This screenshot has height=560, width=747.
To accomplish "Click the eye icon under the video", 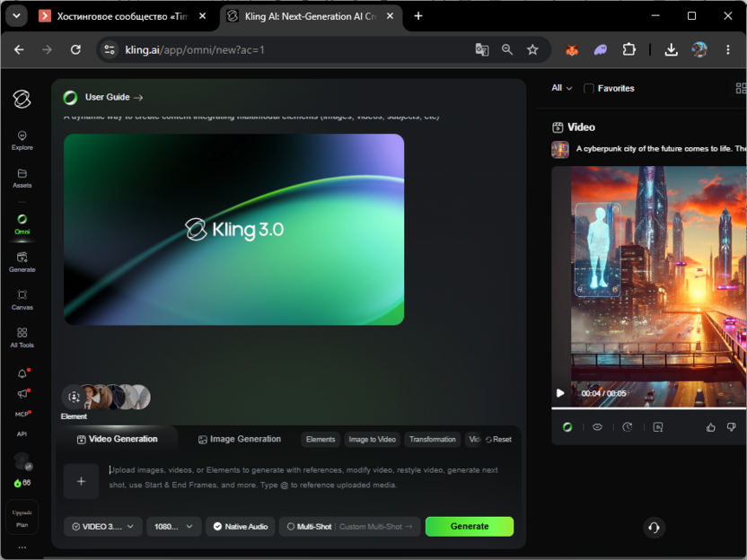I will point(597,427).
